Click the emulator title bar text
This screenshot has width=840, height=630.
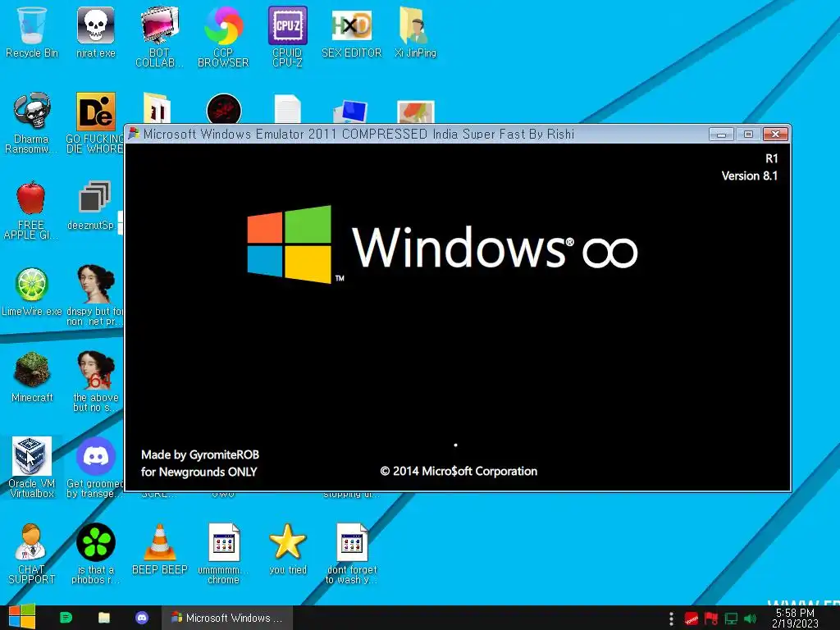pos(358,134)
